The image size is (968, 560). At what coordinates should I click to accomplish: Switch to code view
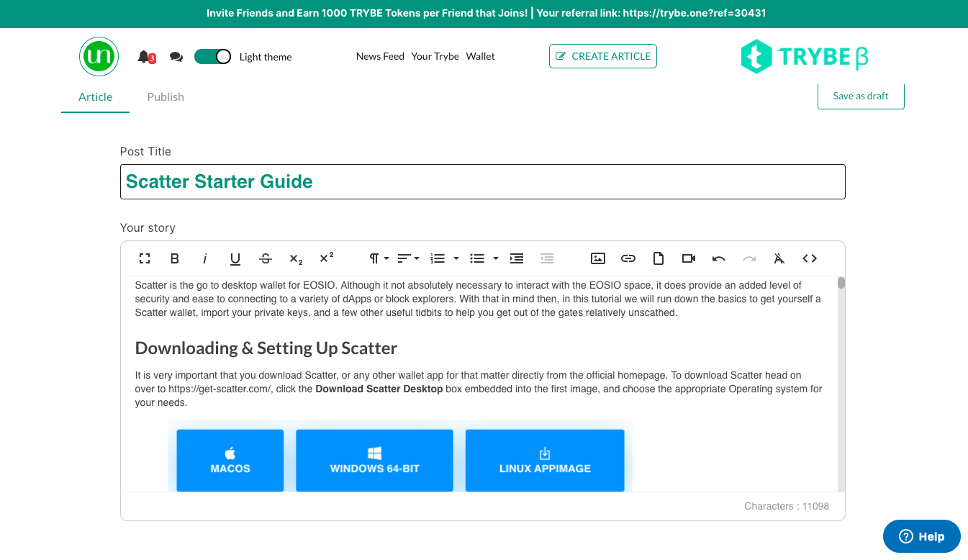tap(810, 258)
